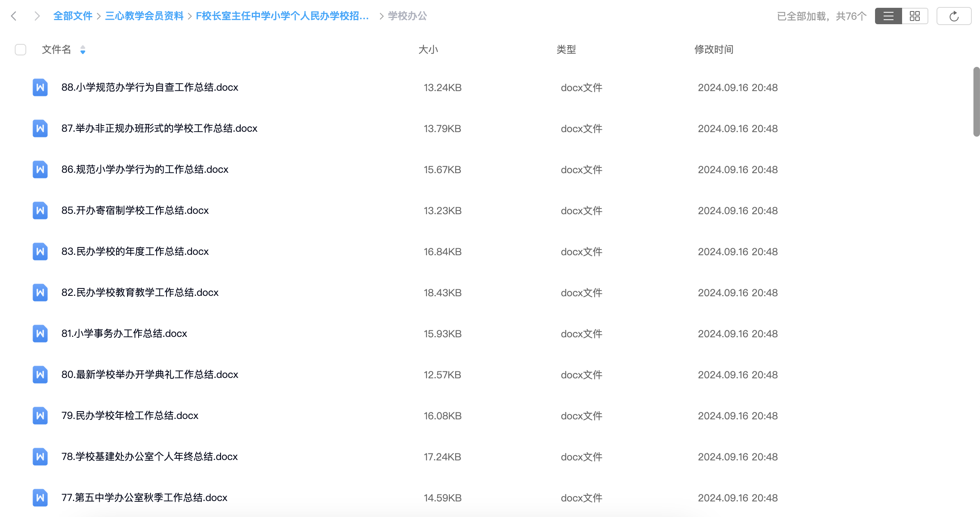The width and height of the screenshot is (980, 517).
Task: Refresh the file list
Action: click(954, 16)
